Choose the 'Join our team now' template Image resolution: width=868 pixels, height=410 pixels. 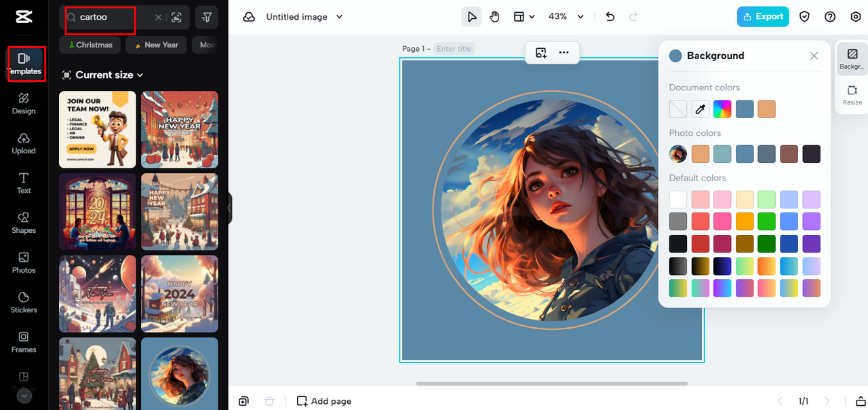(98, 130)
